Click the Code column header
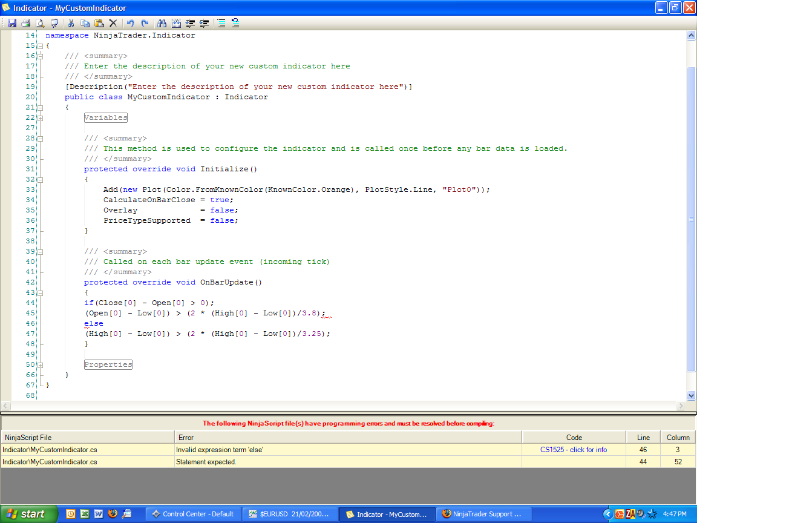 574,437
